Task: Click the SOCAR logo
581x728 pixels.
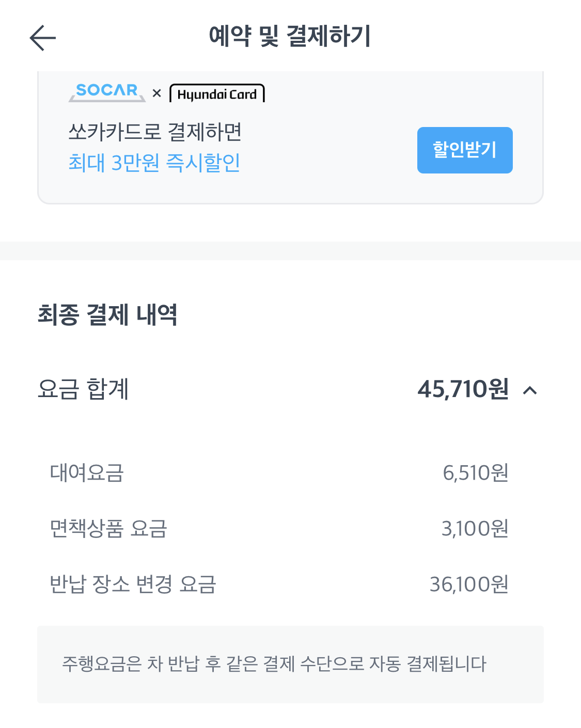Action: coord(106,91)
